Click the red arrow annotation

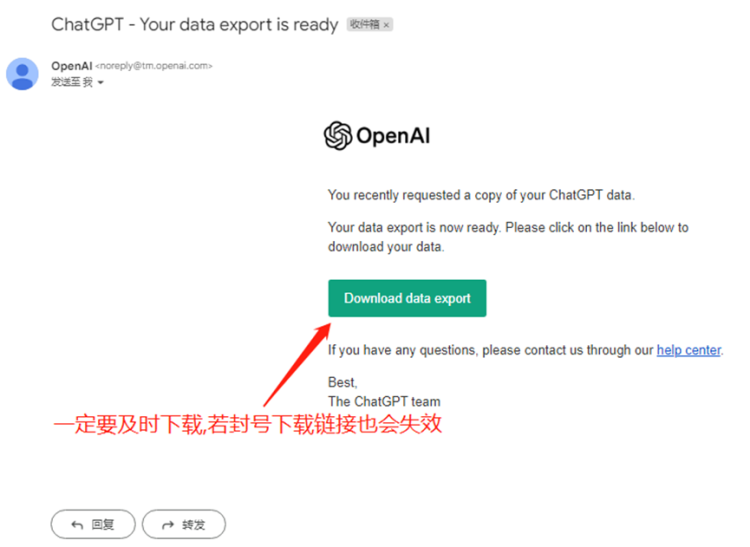coord(297,364)
